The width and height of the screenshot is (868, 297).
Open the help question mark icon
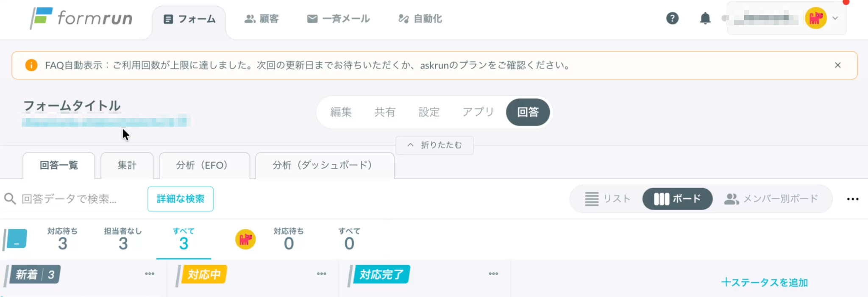672,18
